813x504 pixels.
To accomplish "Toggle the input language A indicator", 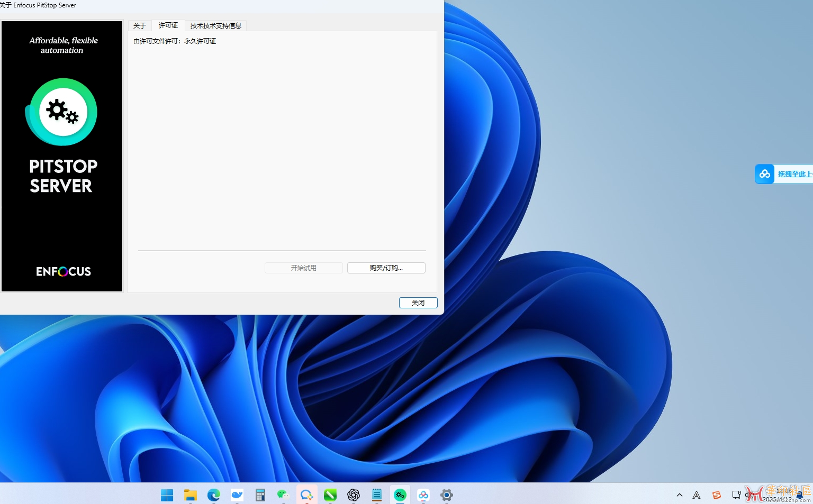I will point(697,495).
